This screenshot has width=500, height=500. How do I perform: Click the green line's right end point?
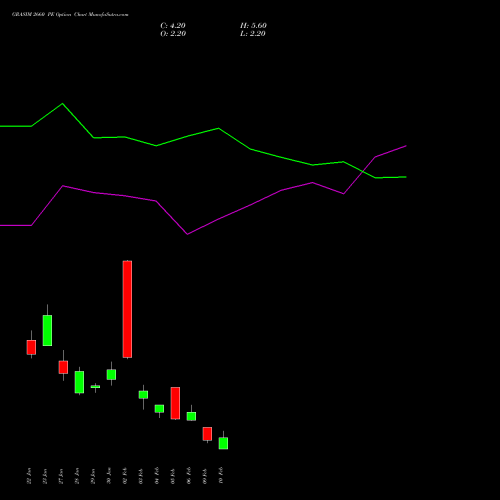pos(406,177)
